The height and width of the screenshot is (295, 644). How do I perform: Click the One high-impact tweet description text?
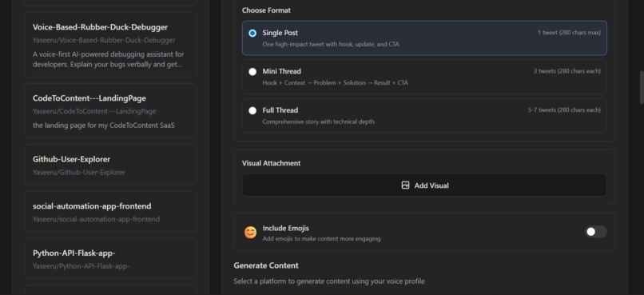[331, 44]
